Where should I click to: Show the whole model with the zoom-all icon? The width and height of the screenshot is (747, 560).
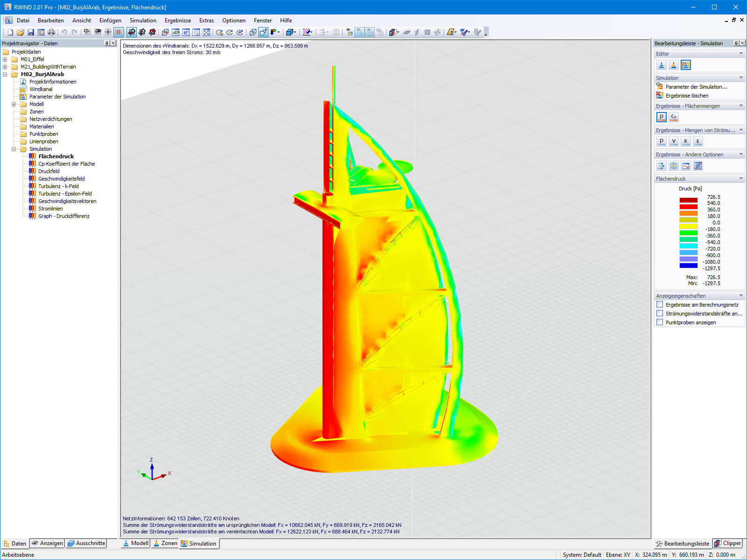click(x=206, y=32)
